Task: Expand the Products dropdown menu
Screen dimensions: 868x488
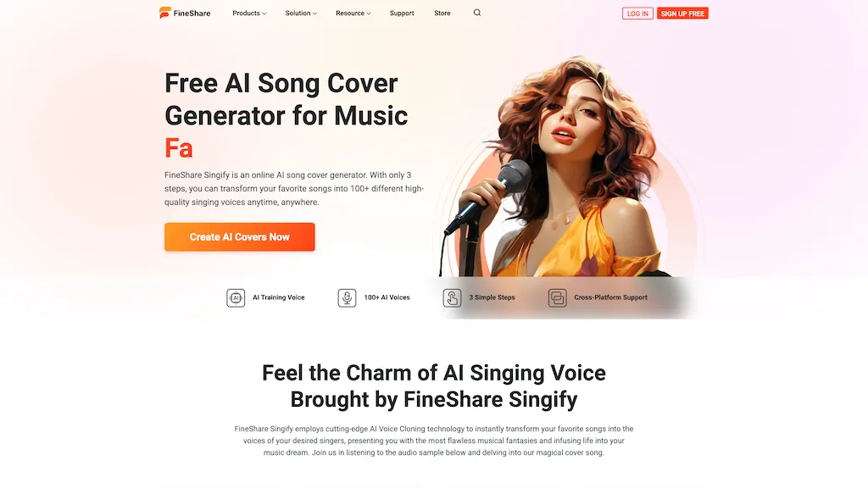Action: pyautogui.click(x=249, y=14)
